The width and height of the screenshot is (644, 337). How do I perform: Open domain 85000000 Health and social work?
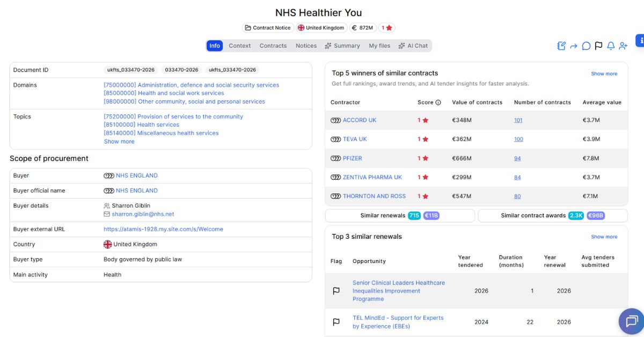click(x=164, y=93)
